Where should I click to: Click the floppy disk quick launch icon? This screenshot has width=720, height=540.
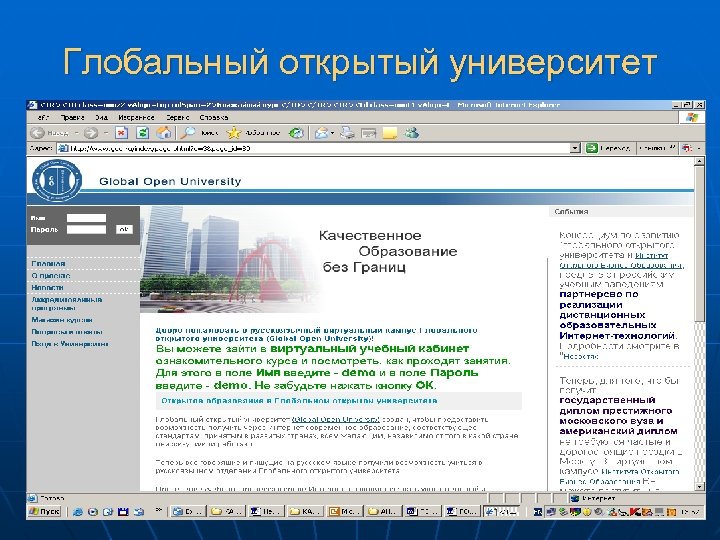(x=123, y=512)
